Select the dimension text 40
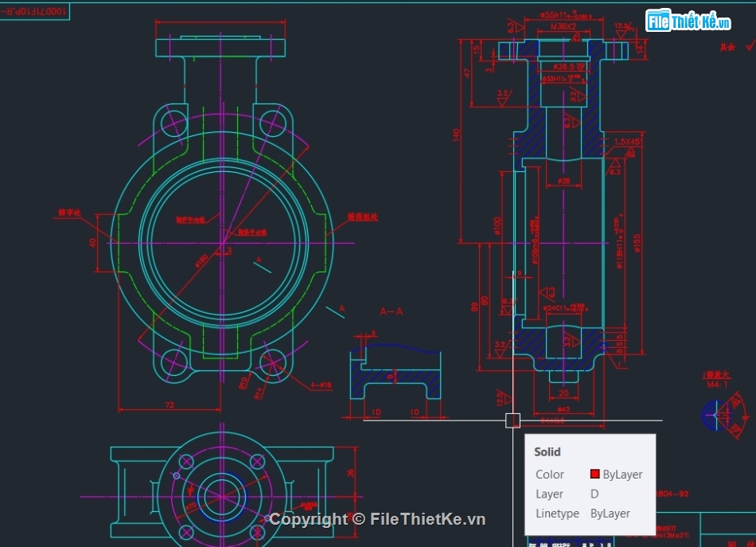Viewport: 756px width, 547px height. pos(92,243)
